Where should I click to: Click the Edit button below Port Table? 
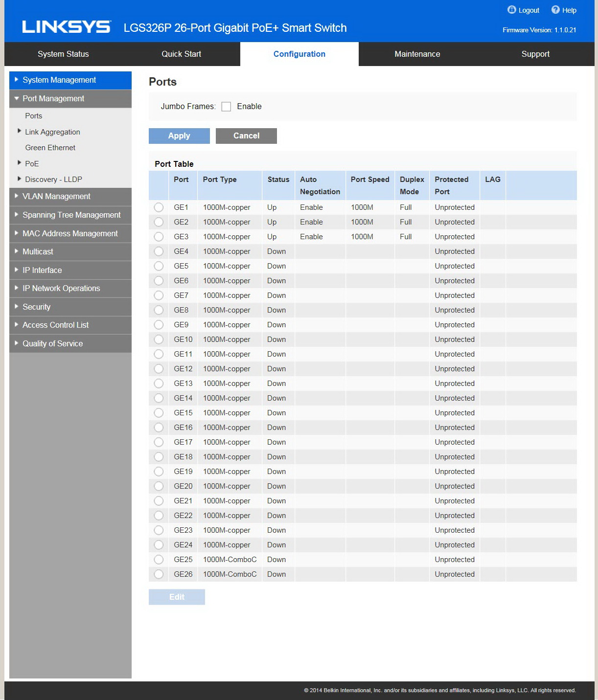pos(177,597)
